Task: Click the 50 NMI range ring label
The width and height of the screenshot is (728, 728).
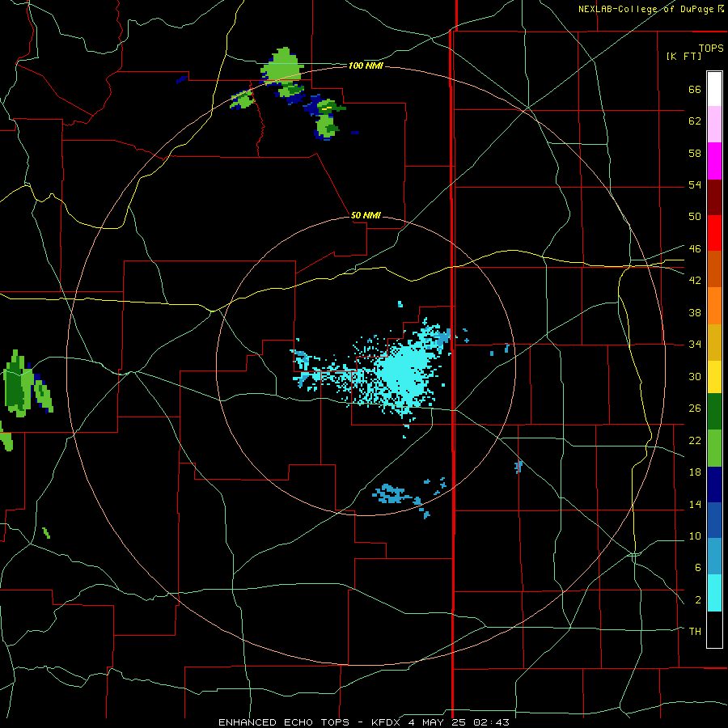Action: point(366,215)
